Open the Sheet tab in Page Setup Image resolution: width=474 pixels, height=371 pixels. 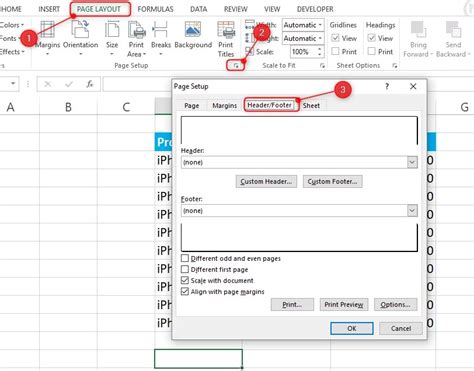(311, 105)
